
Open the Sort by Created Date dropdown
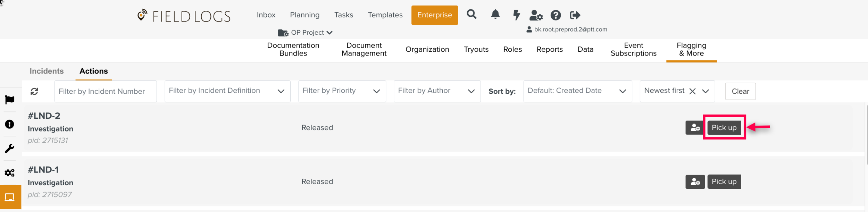click(577, 91)
